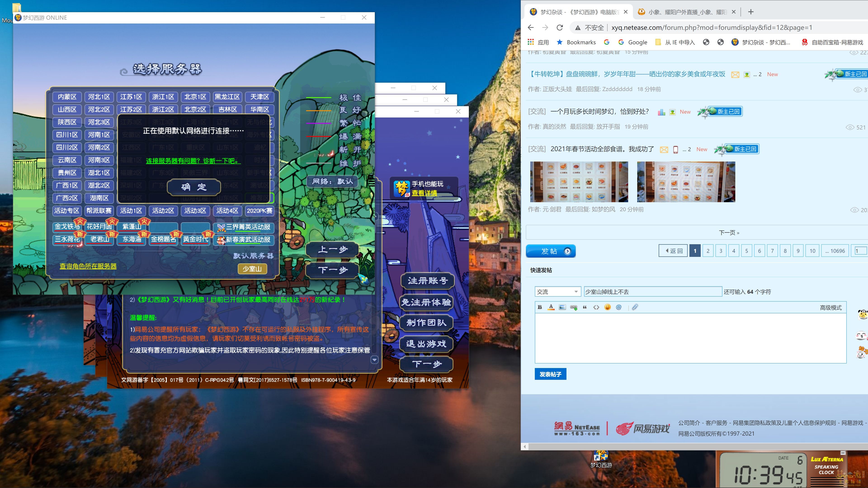Image resolution: width=868 pixels, height=488 pixels.
Task: Switch to 梦幻杂谈 browser tab
Action: click(579, 12)
